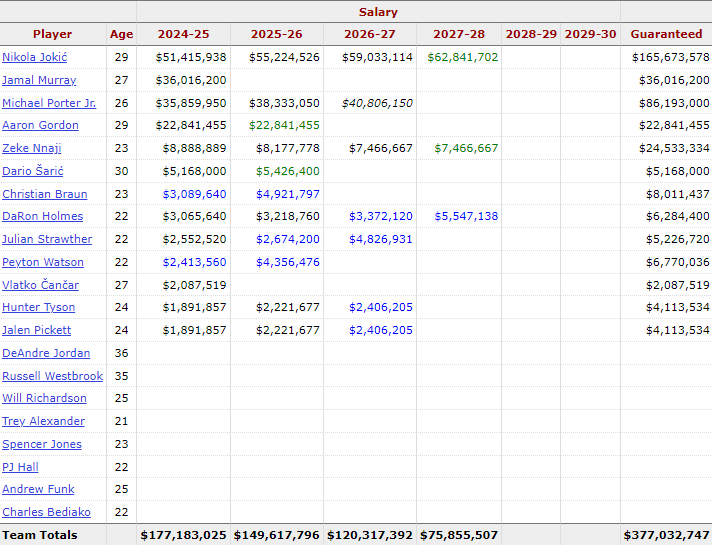The image size is (712, 545).
Task: Follow the Vlatko Čančar link
Action: tap(40, 285)
